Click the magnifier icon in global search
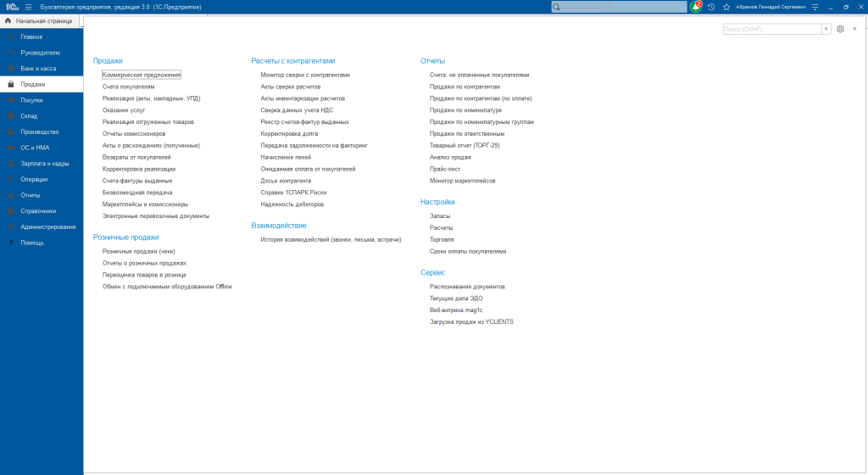This screenshot has height=475, width=868. (x=556, y=7)
